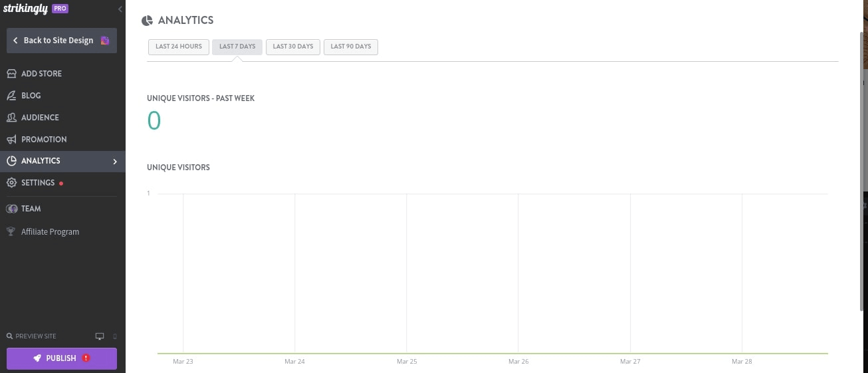Click Preview Site
868x373 pixels.
[x=31, y=336]
